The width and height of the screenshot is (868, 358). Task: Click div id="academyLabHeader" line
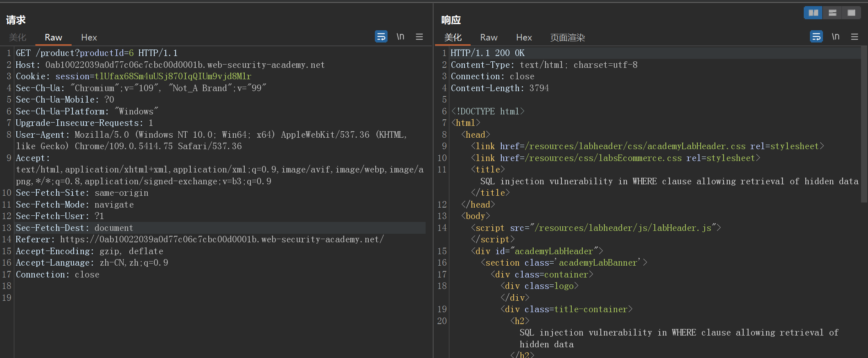(537, 251)
